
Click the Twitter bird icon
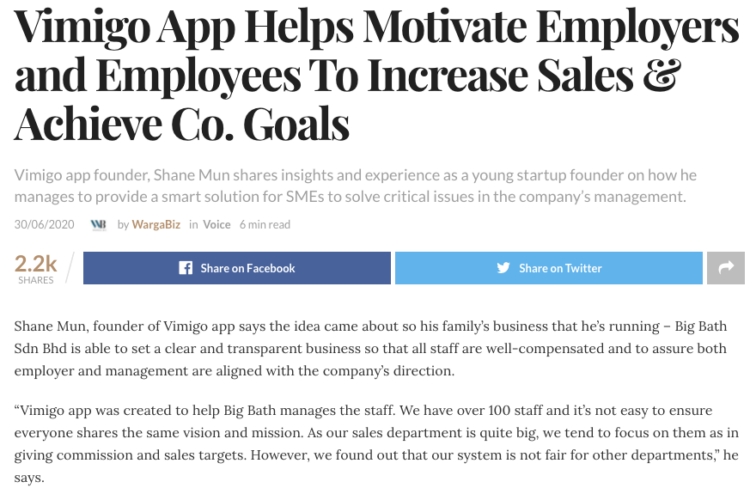(503, 268)
